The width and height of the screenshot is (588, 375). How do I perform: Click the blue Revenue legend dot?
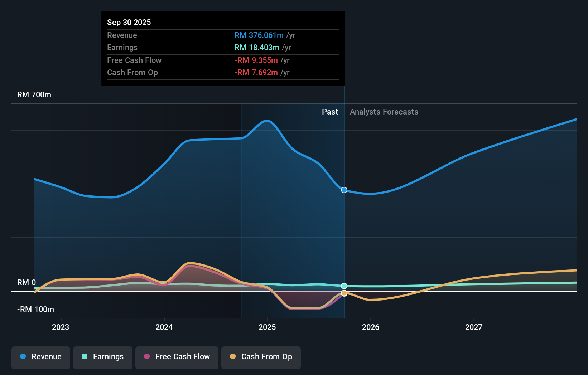[22, 357]
